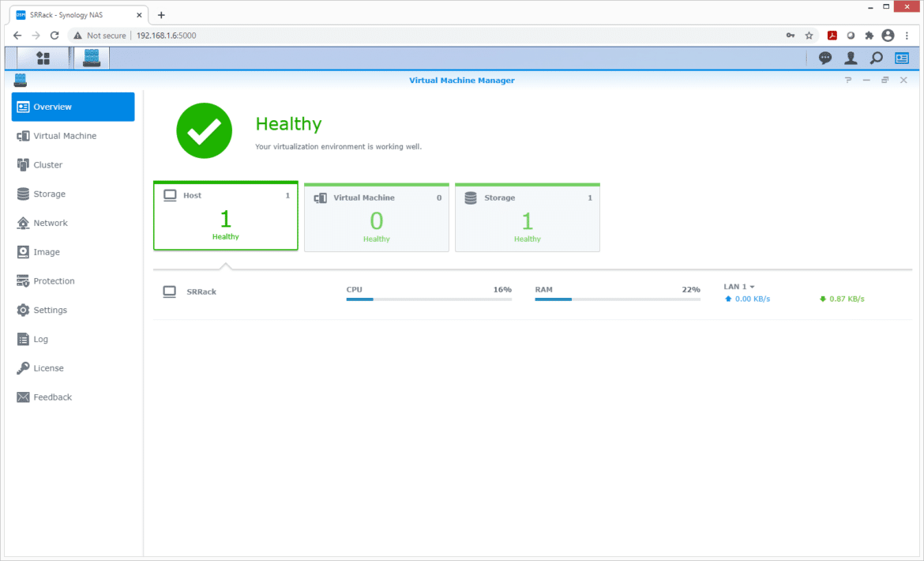Close the Virtual Machine Manager window

click(x=903, y=80)
